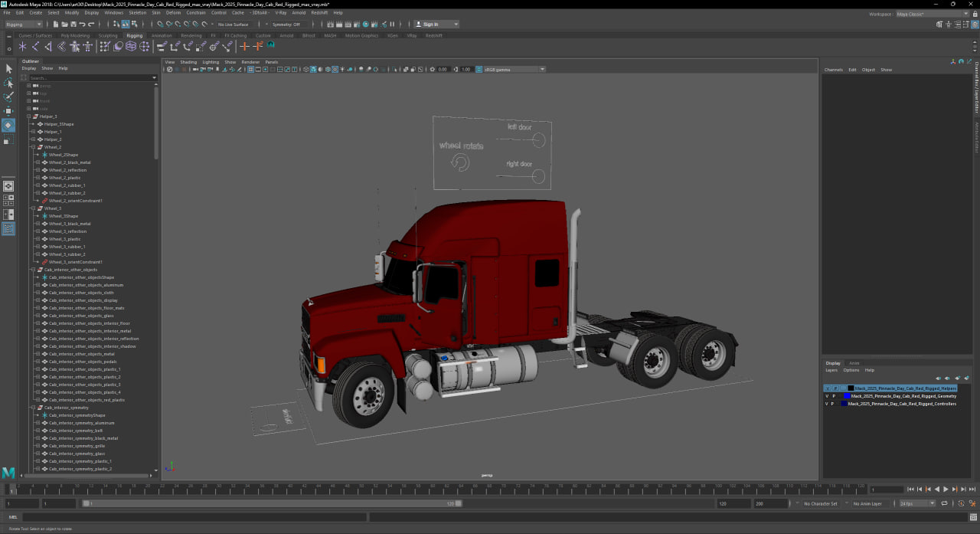980x534 pixels.
Task: Open the Skeleton menu
Action: [x=137, y=13]
